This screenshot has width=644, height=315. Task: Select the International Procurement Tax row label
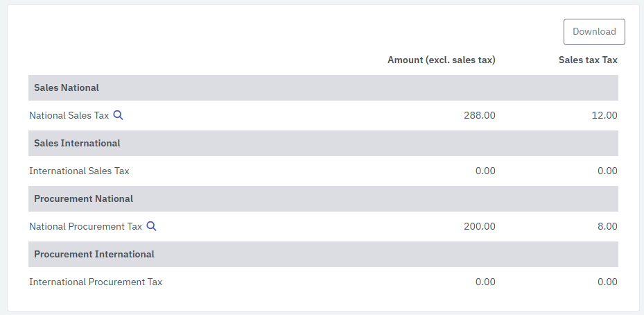pos(96,282)
